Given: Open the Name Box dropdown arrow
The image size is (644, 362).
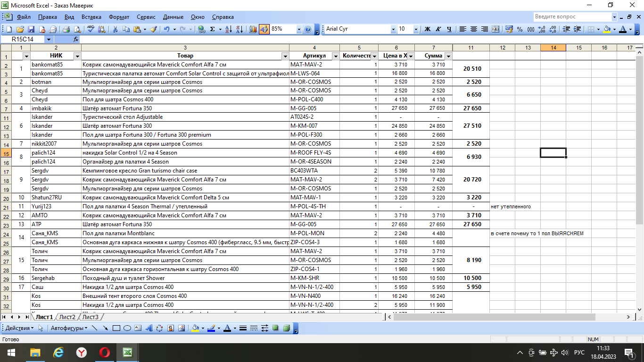Looking at the screenshot, I should (x=49, y=40).
